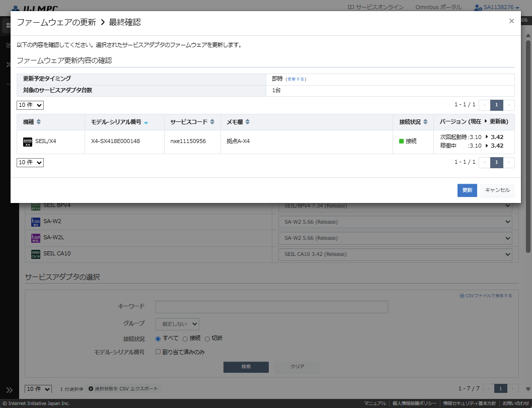Image resolution: width=532 pixels, height=408 pixels.
Task: Click the 検索 search button
Action: [246, 367]
